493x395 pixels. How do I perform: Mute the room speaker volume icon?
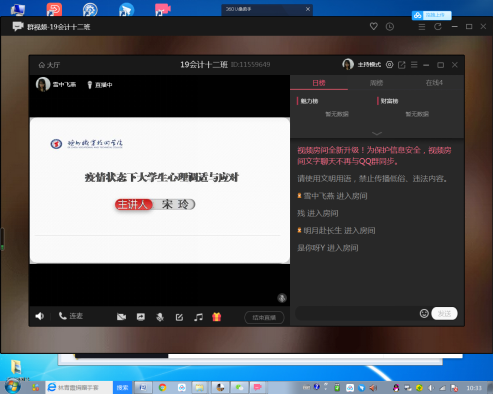[x=40, y=316]
